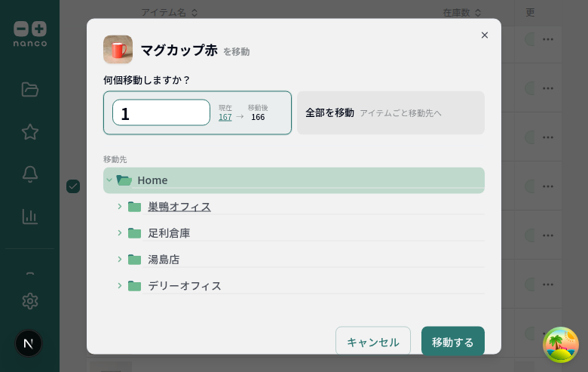Click the 何個移動しますか？ label
The width and height of the screenshot is (588, 372).
tap(147, 80)
